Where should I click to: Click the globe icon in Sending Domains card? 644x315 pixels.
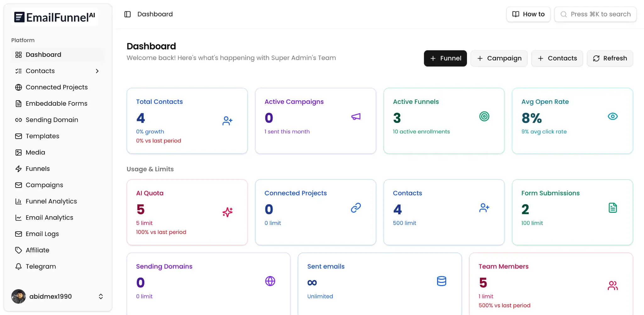[270, 281]
